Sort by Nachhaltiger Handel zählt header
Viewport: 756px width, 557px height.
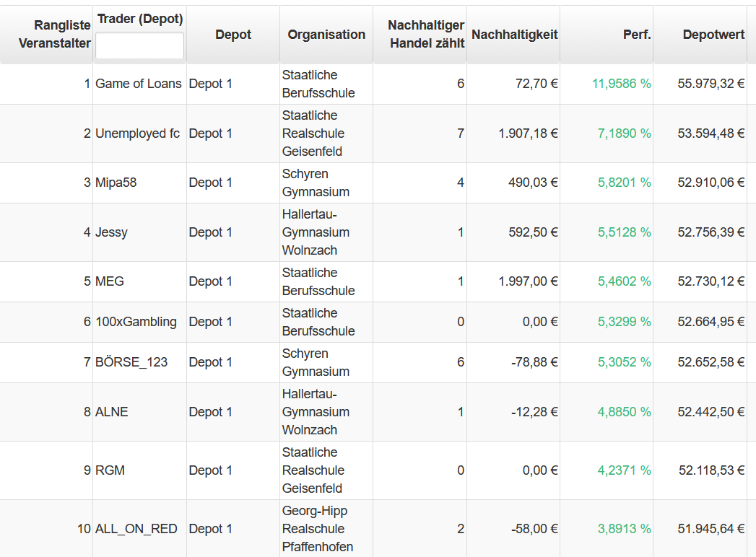[425, 34]
